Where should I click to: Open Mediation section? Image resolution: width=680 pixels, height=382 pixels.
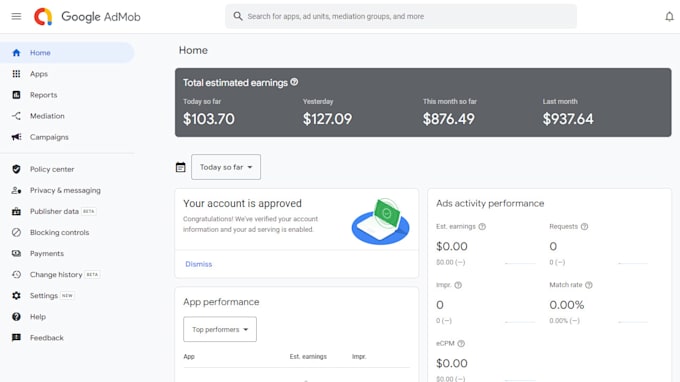tap(67, 116)
